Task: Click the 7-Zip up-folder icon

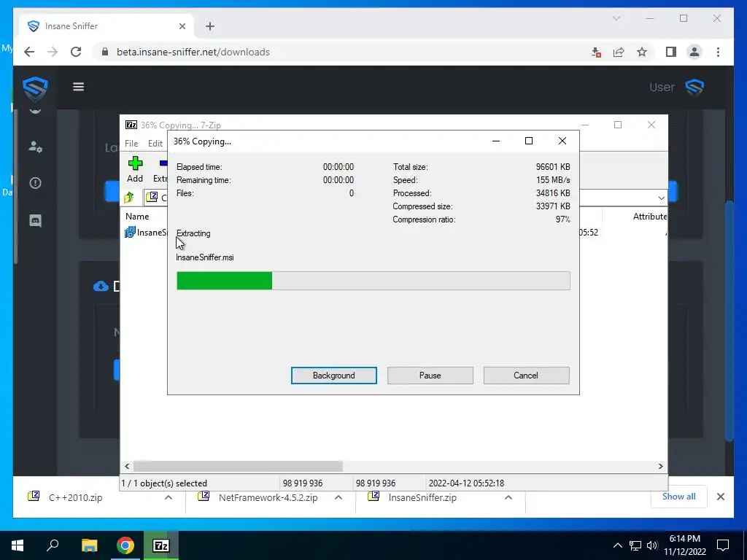Action: coord(129,197)
